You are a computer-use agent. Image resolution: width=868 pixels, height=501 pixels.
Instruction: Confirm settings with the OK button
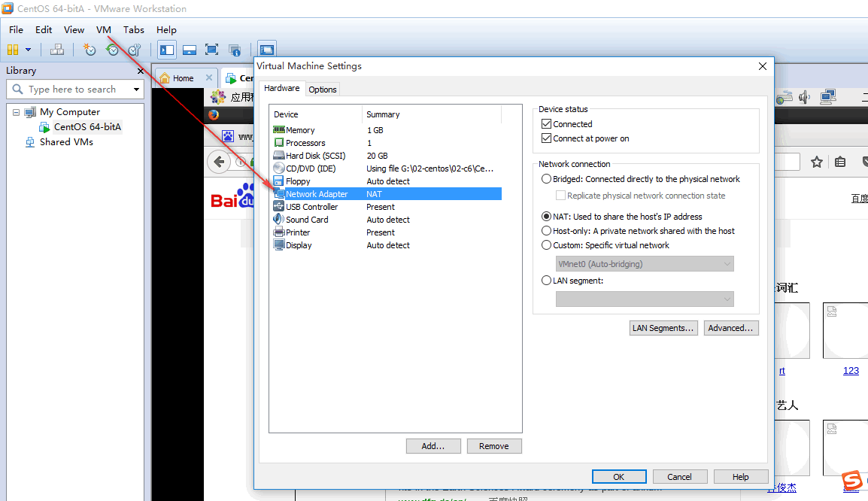coord(619,477)
